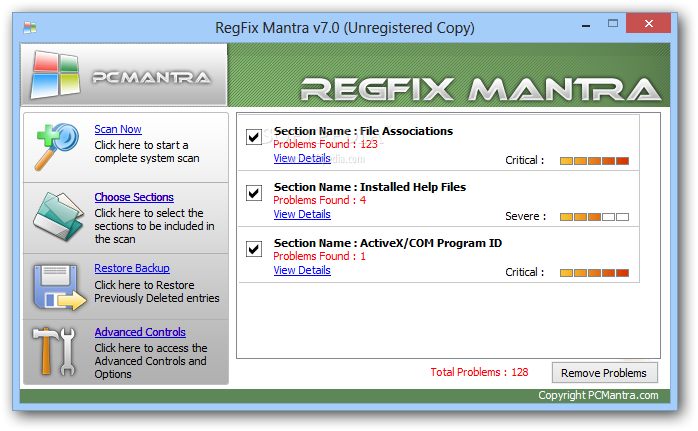Click 'Section Name : Installed Help Files' heading

point(370,187)
